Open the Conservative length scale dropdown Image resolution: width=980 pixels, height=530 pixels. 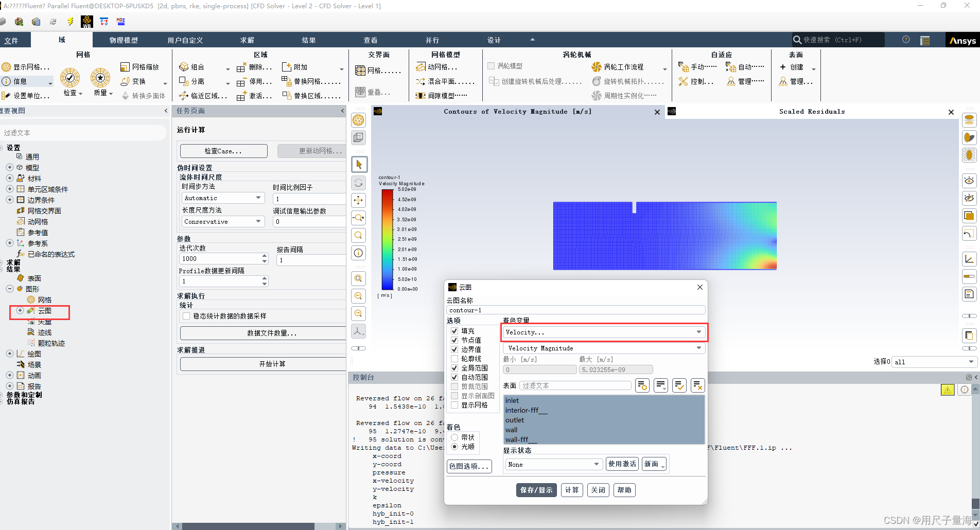point(223,222)
